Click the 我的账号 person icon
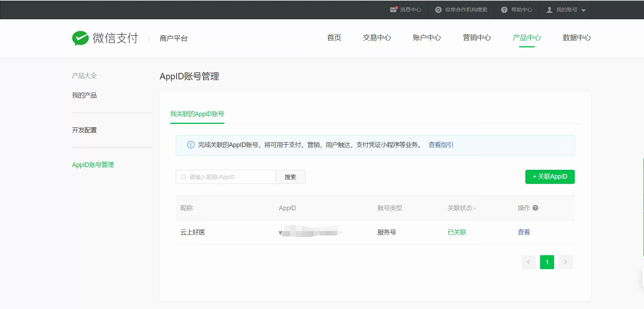The width and height of the screenshot is (644, 309). coord(549,10)
